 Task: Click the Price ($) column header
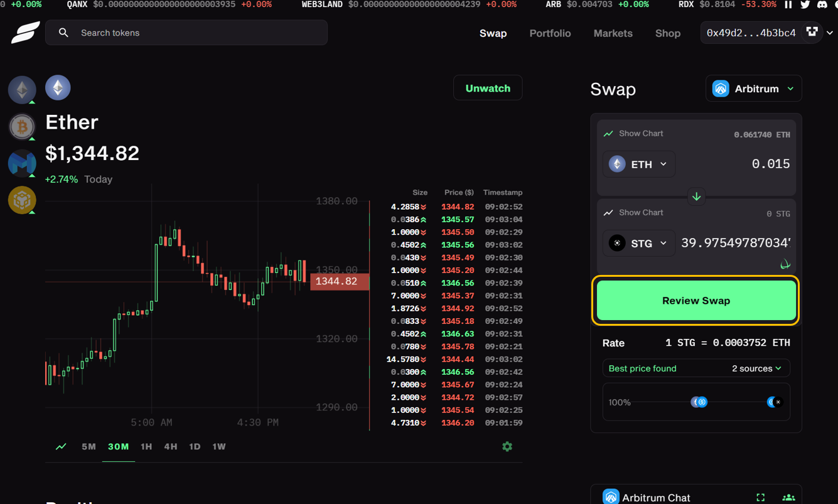(459, 193)
